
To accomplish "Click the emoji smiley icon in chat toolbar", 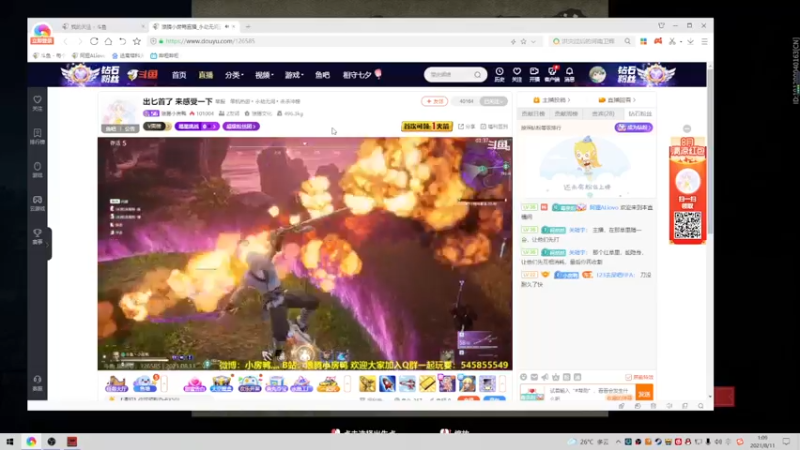I will coord(523,377).
